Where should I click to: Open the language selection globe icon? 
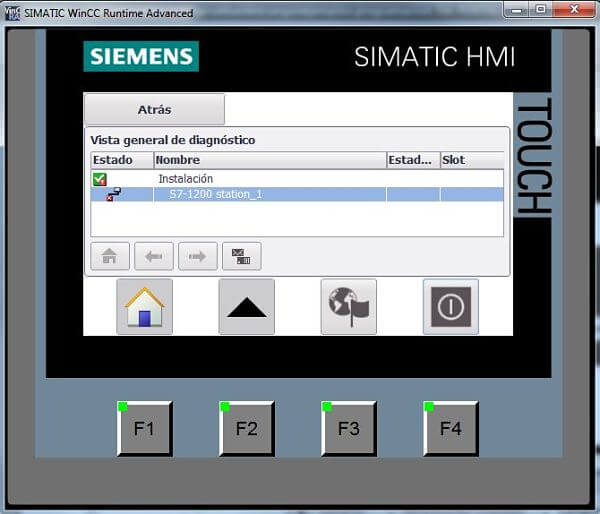[349, 307]
